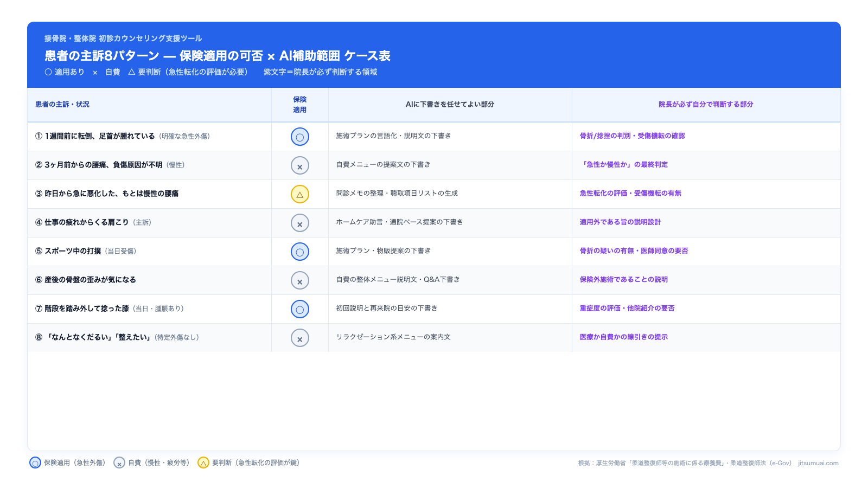Open the jitsumuai.com footer link
868x488 pixels.
click(x=818, y=463)
